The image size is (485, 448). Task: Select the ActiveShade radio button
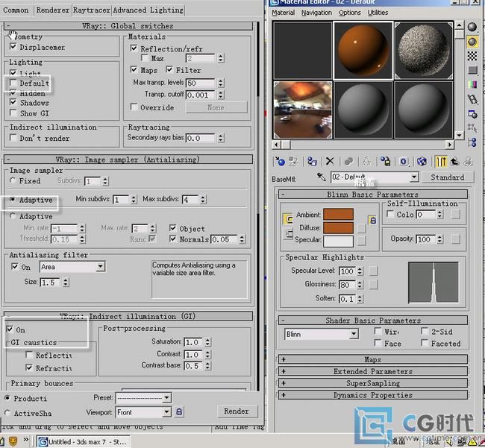(x=7, y=413)
